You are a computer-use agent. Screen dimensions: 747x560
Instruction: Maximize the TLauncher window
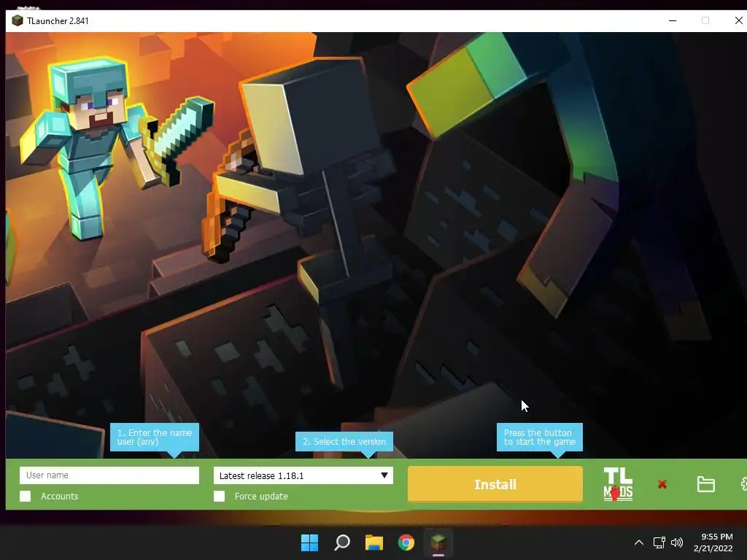point(705,20)
